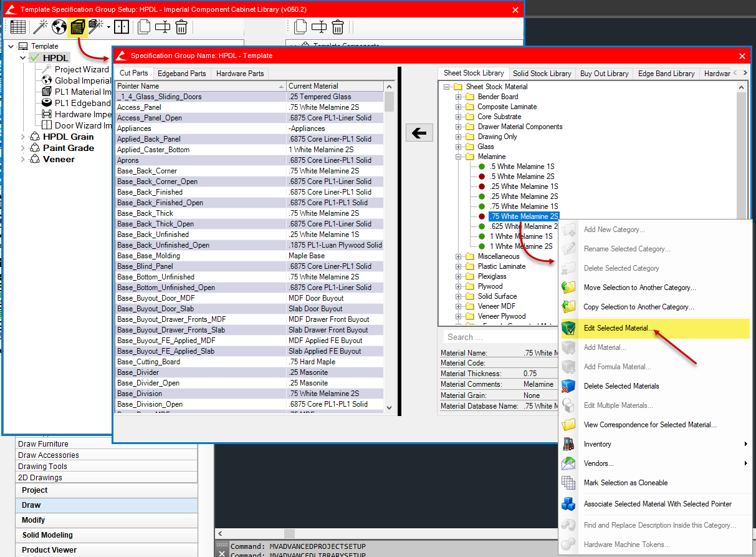The width and height of the screenshot is (756, 557).
Task: Choose Edit Selected Material from context menu
Action: click(x=618, y=328)
